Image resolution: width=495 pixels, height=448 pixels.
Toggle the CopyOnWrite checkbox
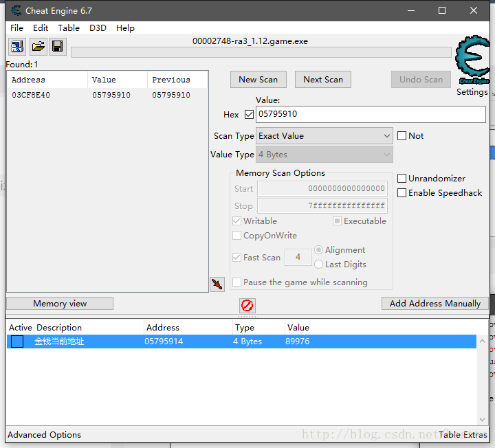point(236,236)
